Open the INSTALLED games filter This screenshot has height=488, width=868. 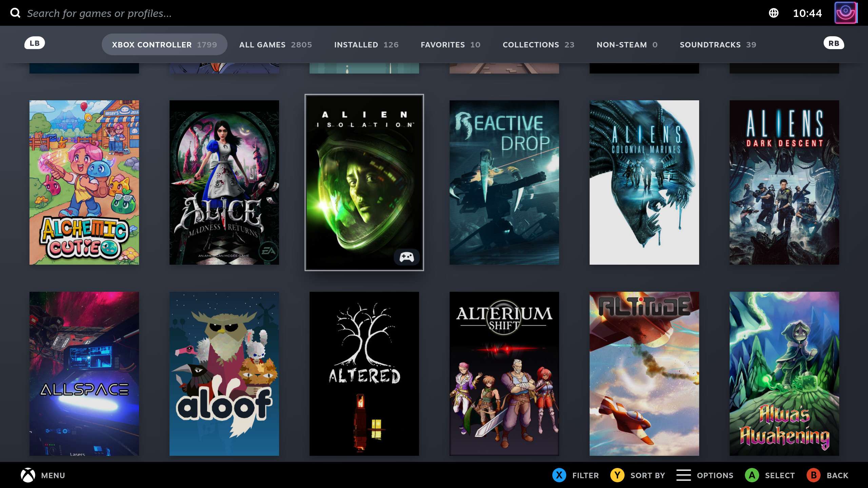coord(366,44)
